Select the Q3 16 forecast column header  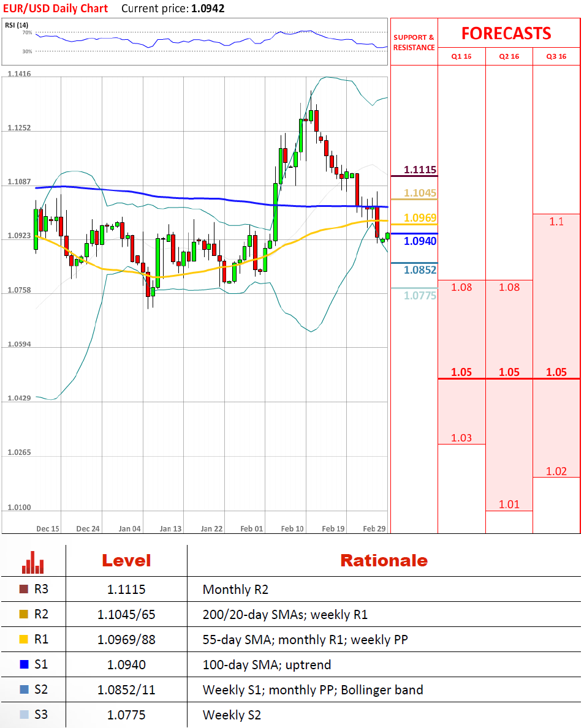click(x=556, y=56)
